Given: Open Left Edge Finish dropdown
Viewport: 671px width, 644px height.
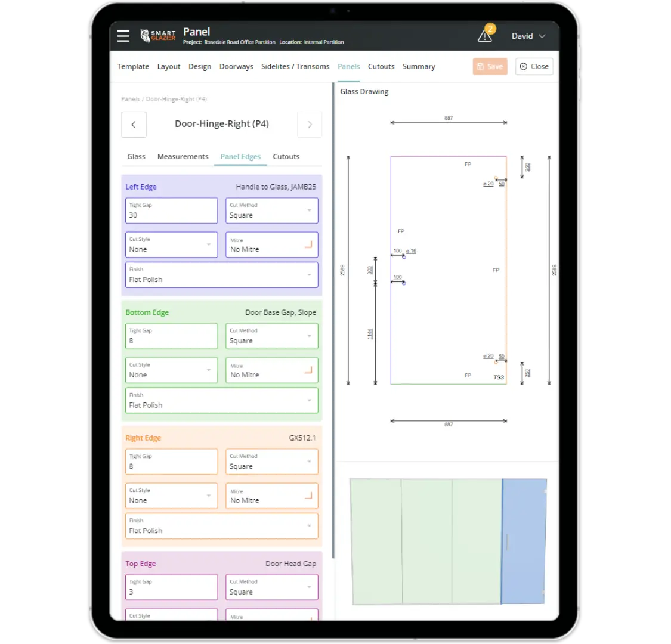Looking at the screenshot, I should 222,275.
